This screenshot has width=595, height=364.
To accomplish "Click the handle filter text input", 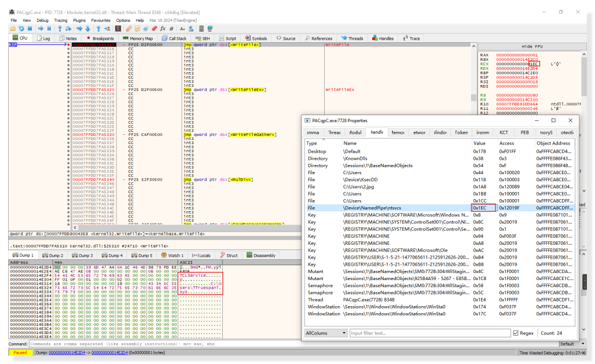I will click(x=428, y=333).
